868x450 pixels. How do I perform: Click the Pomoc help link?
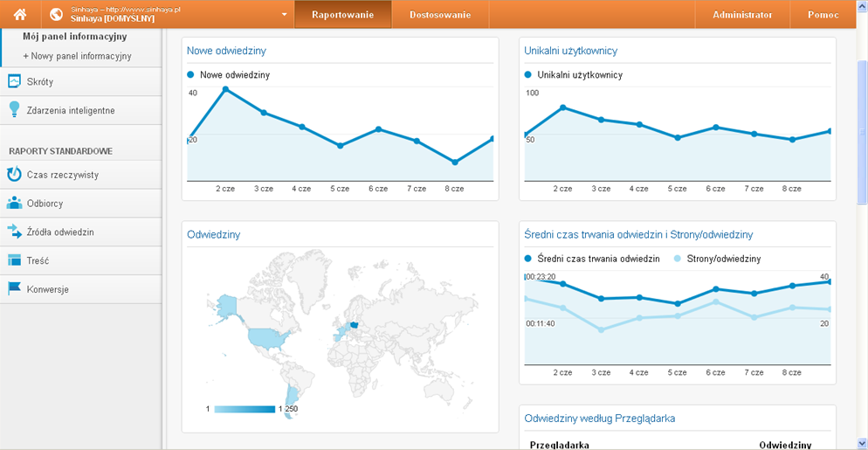tap(823, 15)
